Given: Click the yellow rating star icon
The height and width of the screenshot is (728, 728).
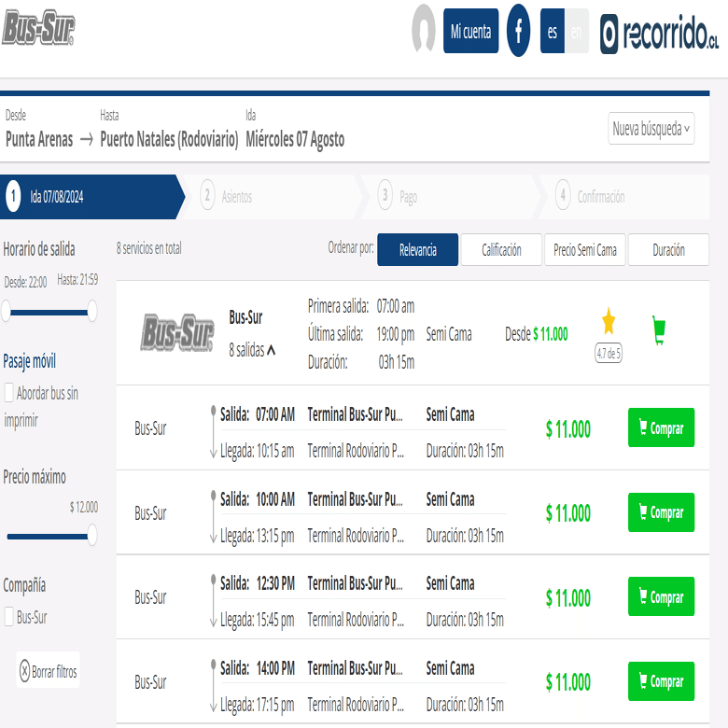Looking at the screenshot, I should pos(609,321).
